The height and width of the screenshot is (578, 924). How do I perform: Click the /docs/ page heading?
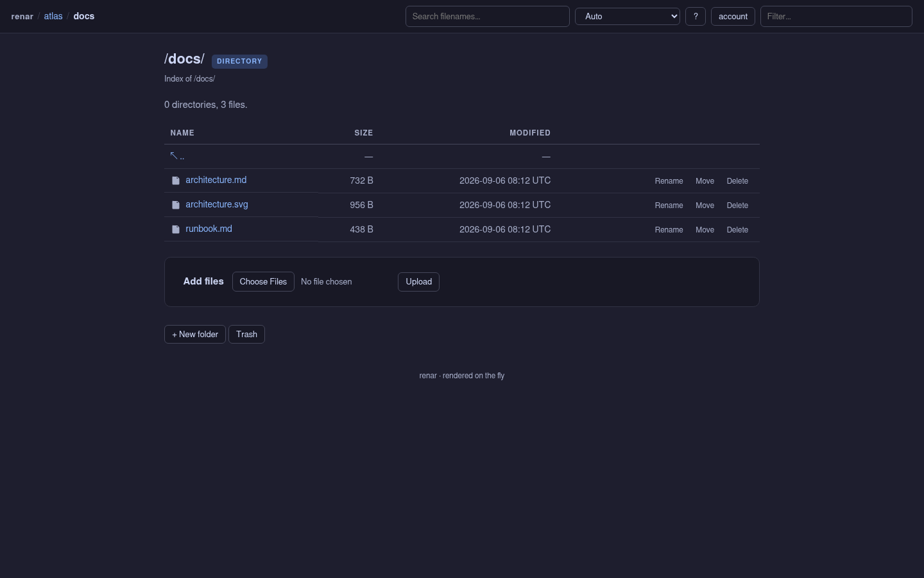(x=184, y=59)
